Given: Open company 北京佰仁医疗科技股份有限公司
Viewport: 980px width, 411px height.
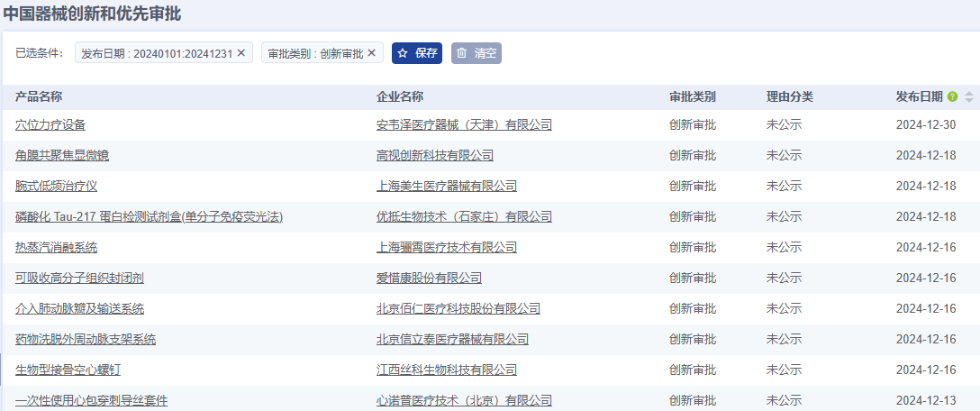Looking at the screenshot, I should click(x=458, y=308).
